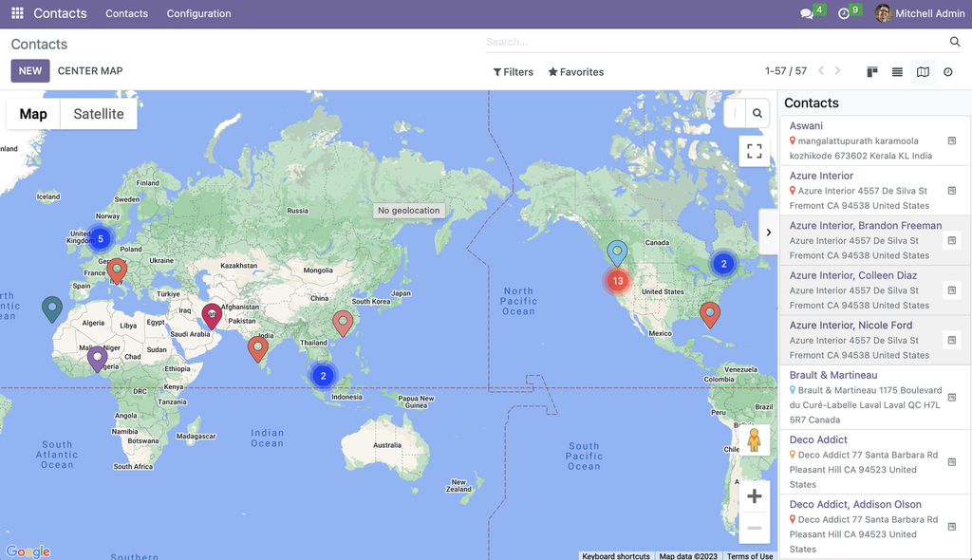Open the Favorites dropdown
Screen dimensions: 972x560
[x=576, y=72]
